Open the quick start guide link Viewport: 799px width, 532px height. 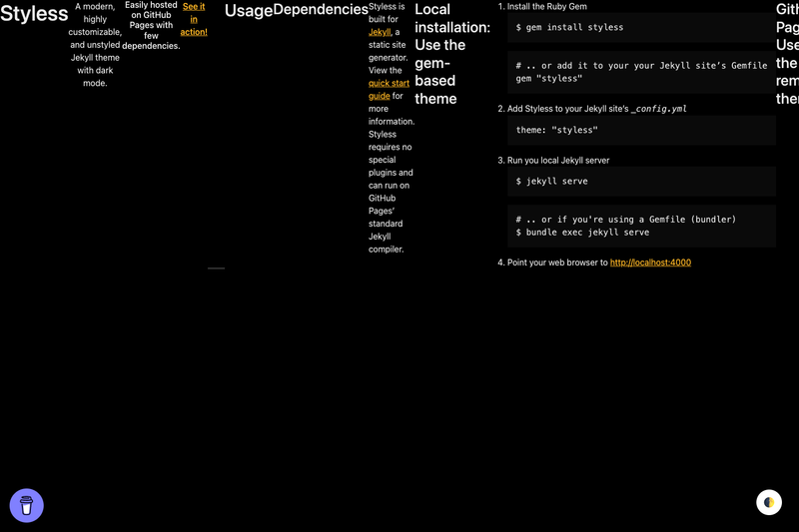pos(389,90)
